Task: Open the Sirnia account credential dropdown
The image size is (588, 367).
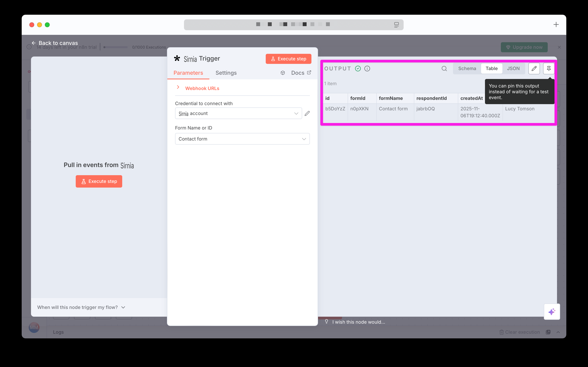Action: [238, 113]
